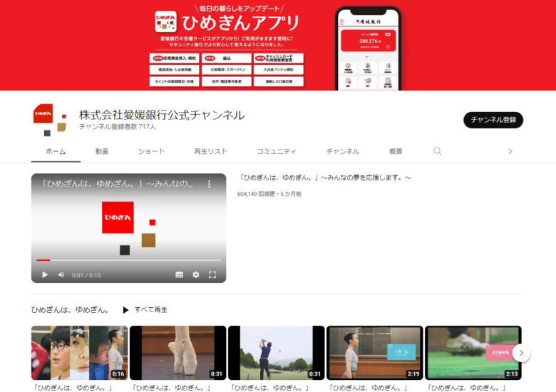Open the 2:19 video thumbnail

pos(375,353)
